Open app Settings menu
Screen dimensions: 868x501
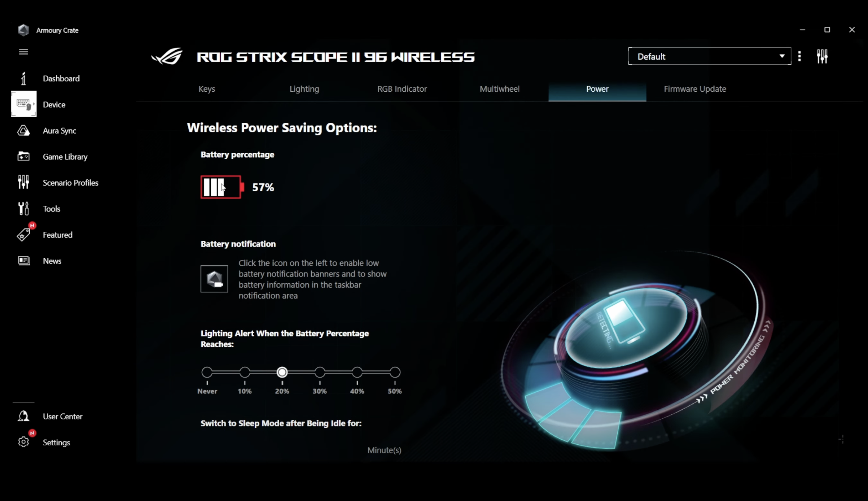[x=57, y=442]
